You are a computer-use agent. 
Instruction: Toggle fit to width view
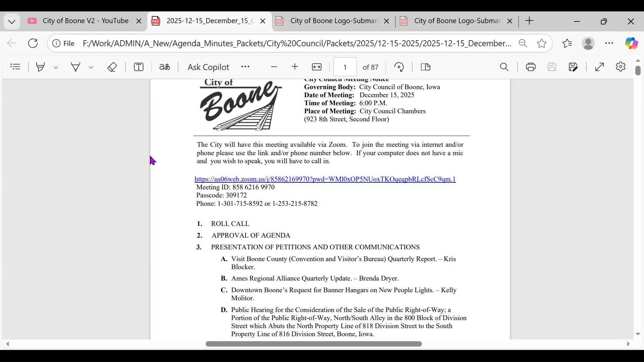317,67
